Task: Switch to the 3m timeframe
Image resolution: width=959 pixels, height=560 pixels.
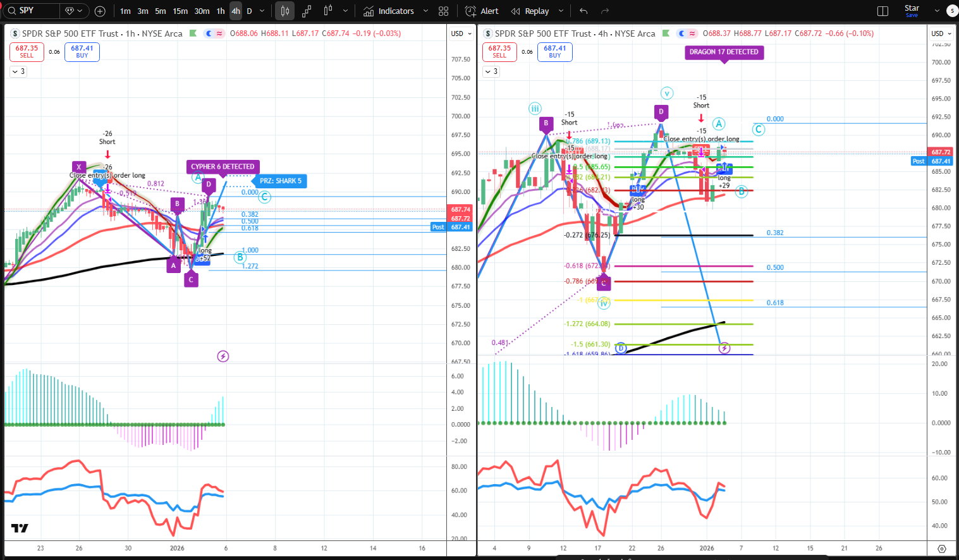Action: (x=143, y=11)
